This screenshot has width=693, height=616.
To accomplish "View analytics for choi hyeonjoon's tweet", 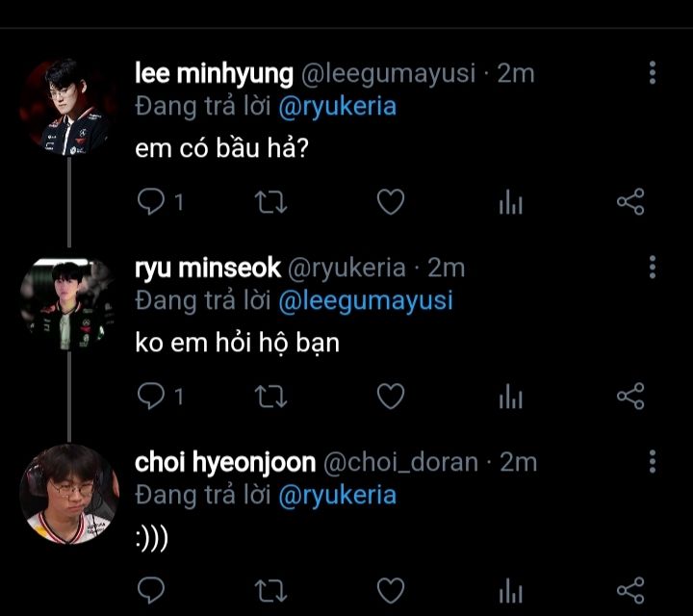I will point(510,589).
